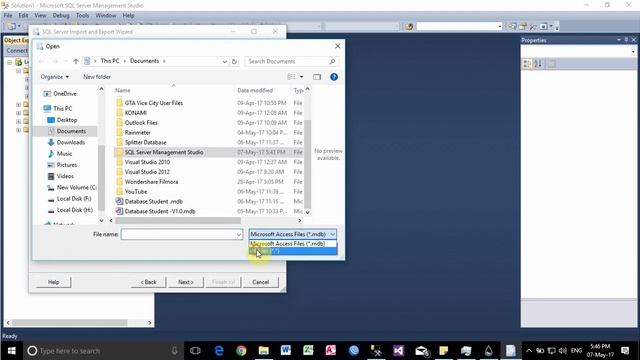This screenshot has width=640, height=360.
Task: Select the Wondershare Filmora folder
Action: click(151, 182)
